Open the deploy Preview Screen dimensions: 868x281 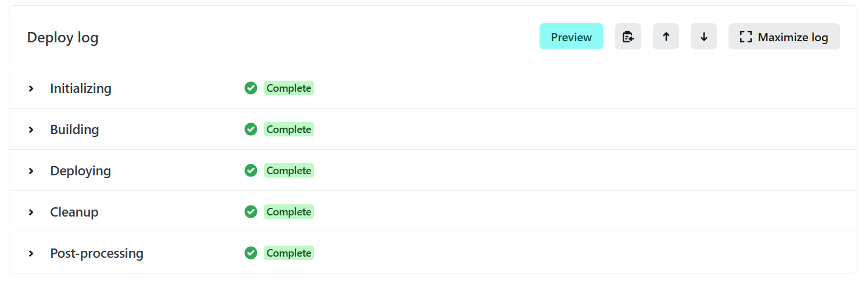point(571,37)
